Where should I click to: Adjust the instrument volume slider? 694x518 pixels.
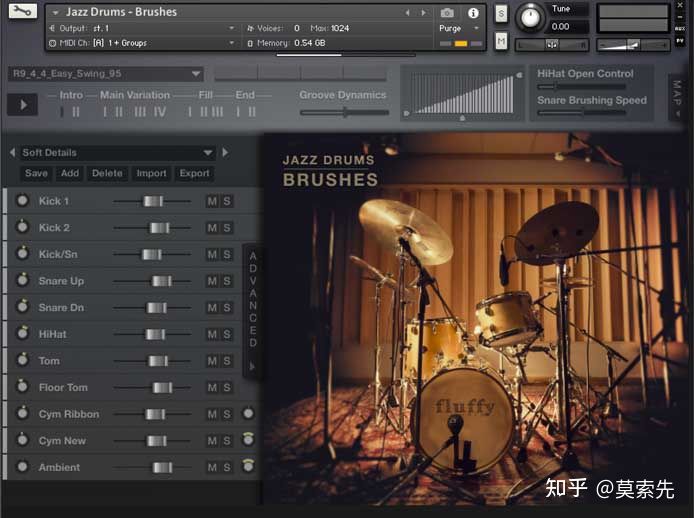[x=633, y=44]
